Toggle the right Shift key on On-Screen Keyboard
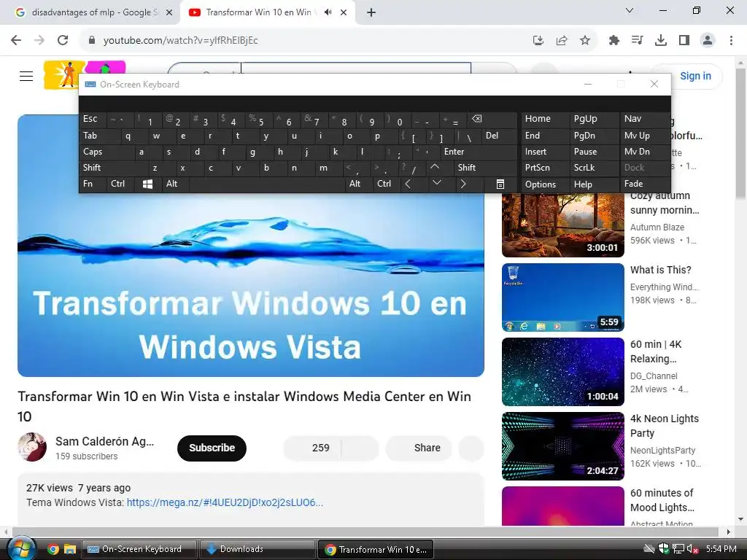This screenshot has width=747, height=560. 485,168
